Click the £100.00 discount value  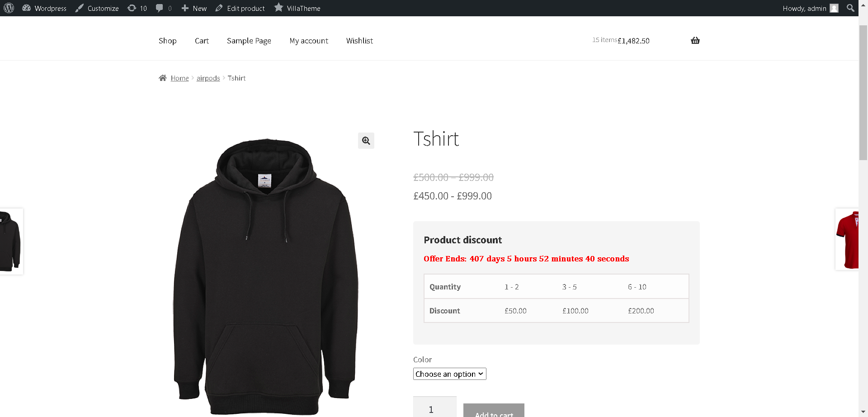click(x=576, y=311)
